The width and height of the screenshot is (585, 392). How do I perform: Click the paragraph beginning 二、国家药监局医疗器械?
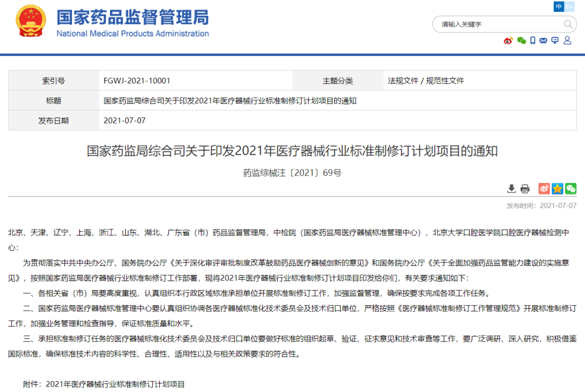tap(292, 316)
